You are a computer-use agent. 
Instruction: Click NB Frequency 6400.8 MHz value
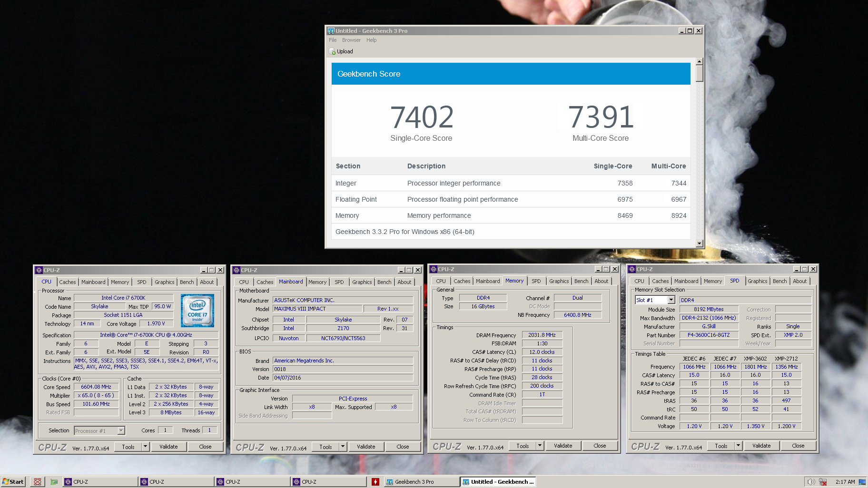click(577, 315)
